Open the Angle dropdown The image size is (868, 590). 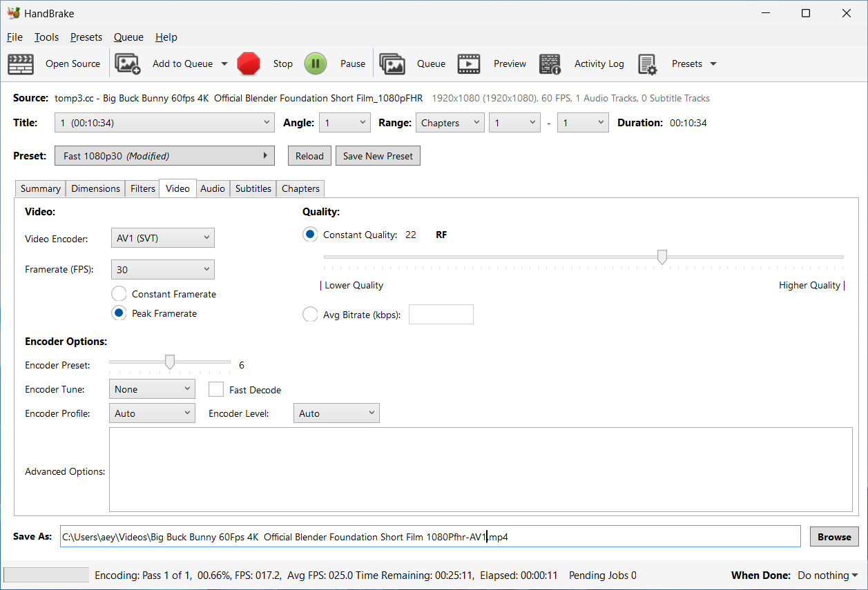[345, 123]
